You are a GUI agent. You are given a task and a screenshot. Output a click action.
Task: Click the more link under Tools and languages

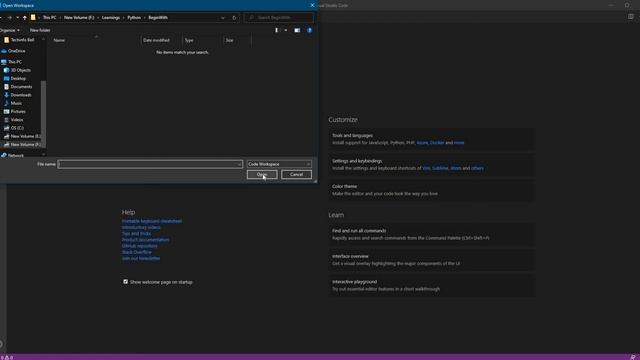pyautogui.click(x=459, y=143)
